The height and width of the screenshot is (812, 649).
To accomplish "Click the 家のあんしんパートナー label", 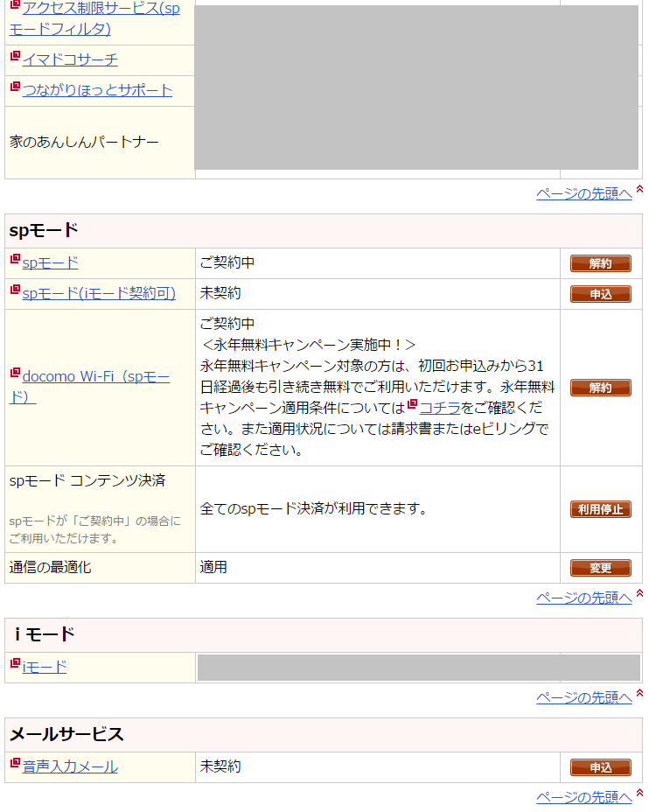I will (84, 142).
